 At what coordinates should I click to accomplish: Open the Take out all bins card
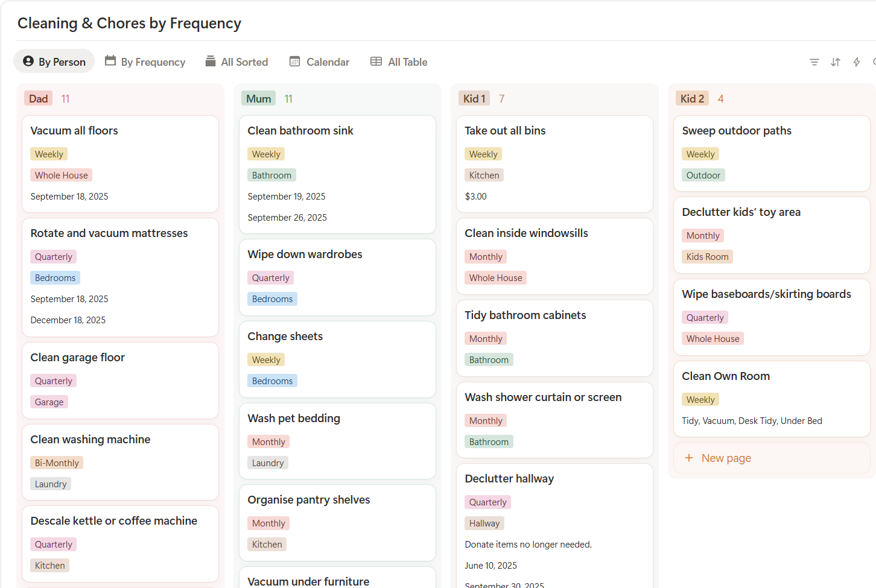(x=505, y=131)
